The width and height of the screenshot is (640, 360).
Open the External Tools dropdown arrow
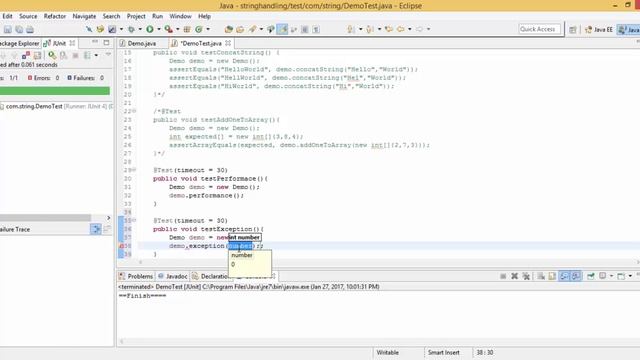178,29
